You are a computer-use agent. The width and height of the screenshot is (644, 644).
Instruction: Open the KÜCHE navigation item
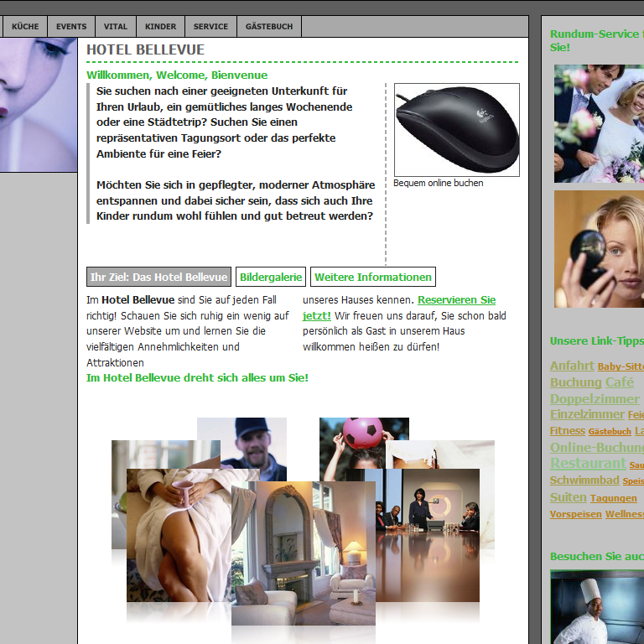tap(24, 27)
